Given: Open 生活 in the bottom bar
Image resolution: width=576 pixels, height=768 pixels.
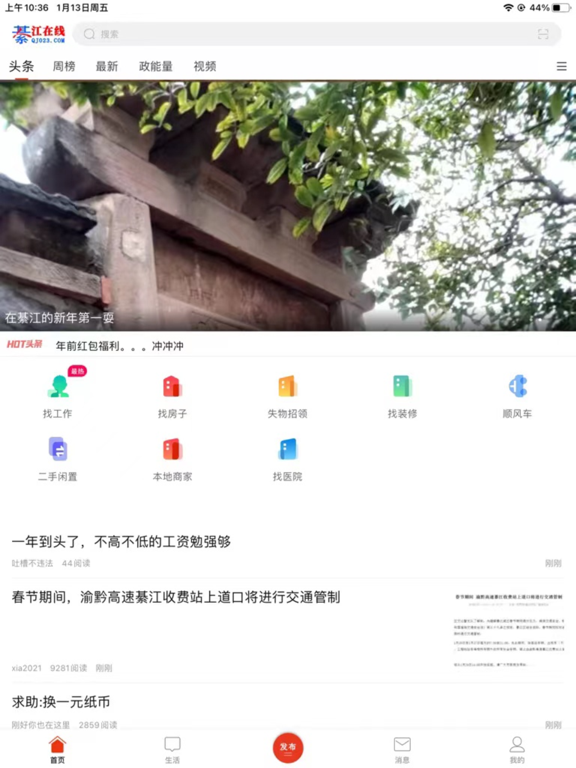Looking at the screenshot, I should (x=172, y=750).
